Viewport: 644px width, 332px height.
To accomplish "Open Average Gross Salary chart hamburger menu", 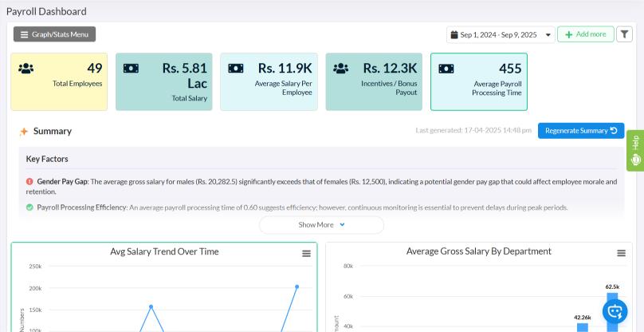I will click(x=622, y=254).
